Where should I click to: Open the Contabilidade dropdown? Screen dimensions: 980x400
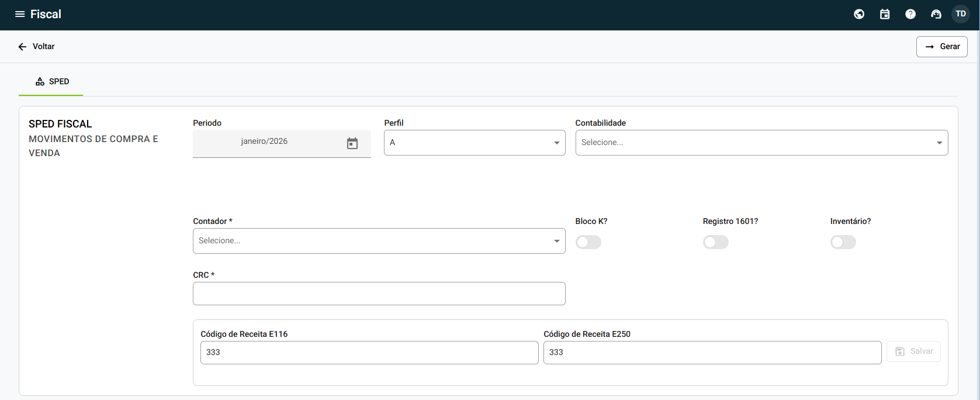761,143
